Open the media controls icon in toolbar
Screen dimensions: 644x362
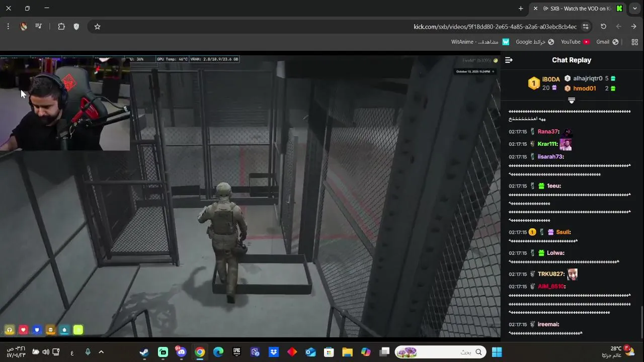pos(38,27)
